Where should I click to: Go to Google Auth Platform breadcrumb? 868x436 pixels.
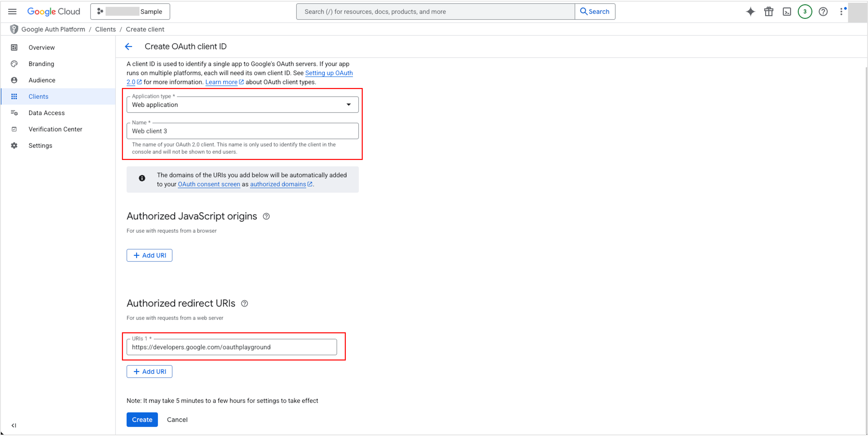53,29
